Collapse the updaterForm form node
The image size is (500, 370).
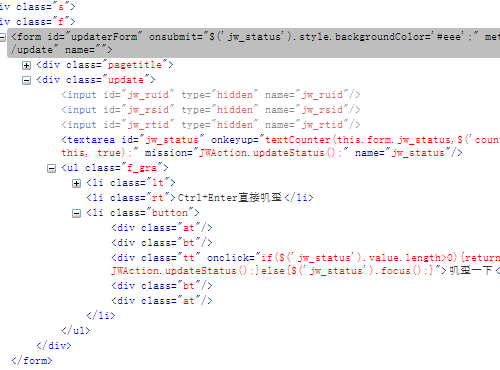pos(2,37)
